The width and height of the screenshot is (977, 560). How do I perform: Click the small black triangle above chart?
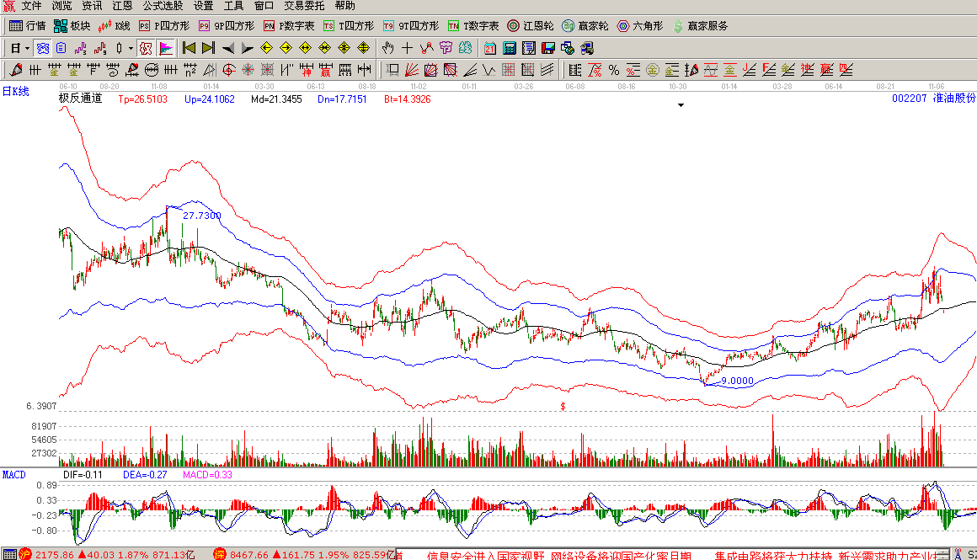click(681, 105)
